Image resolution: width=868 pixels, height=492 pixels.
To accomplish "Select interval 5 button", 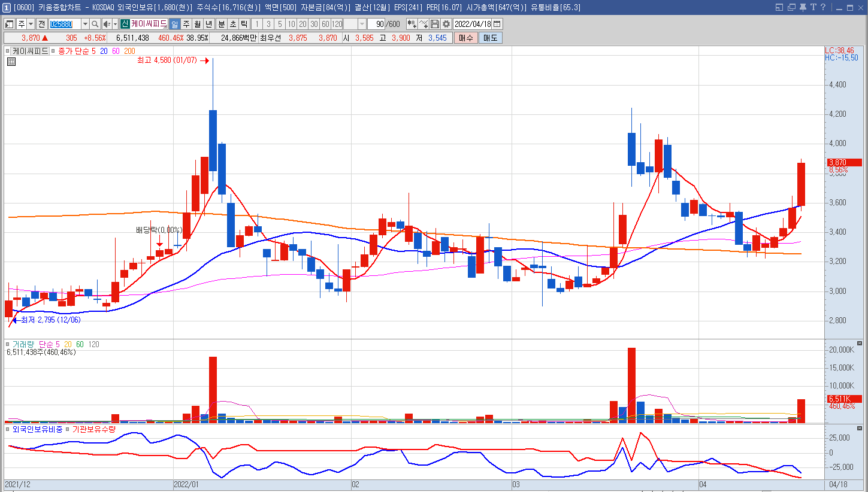I will [x=279, y=24].
